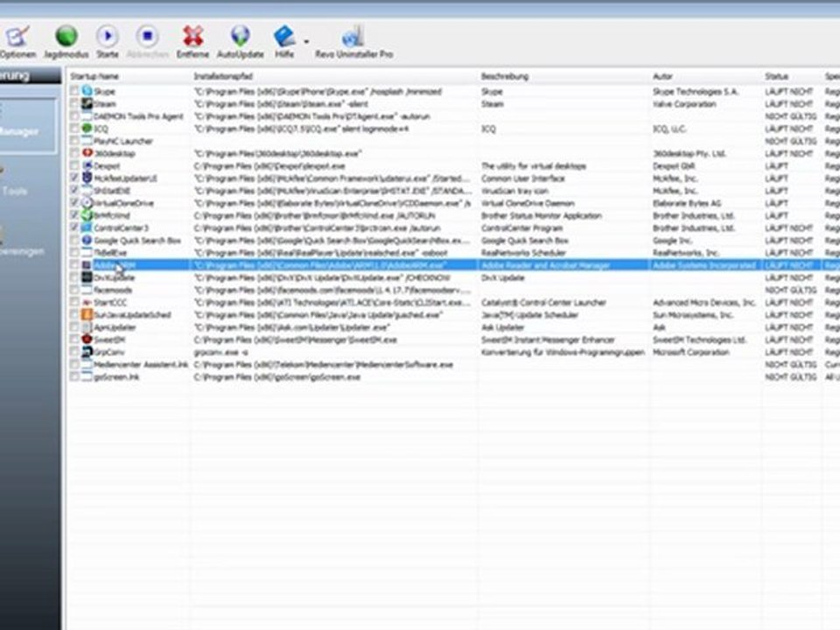840x630 pixels.
Task: Click the SunJavaUpdateSched orange icon
Action: pos(87,314)
